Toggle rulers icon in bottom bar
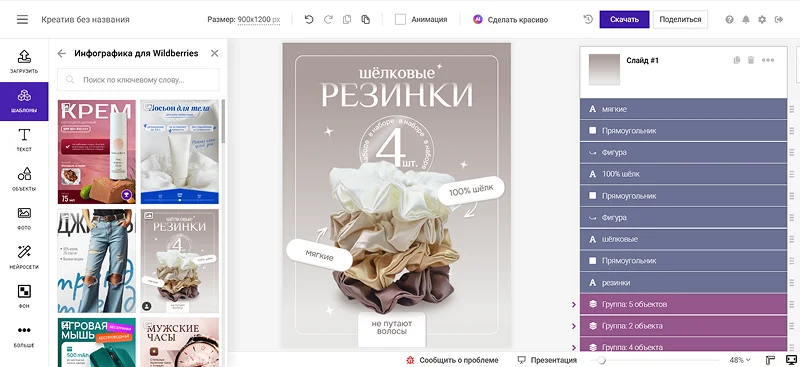This screenshot has width=800, height=367. 770,360
